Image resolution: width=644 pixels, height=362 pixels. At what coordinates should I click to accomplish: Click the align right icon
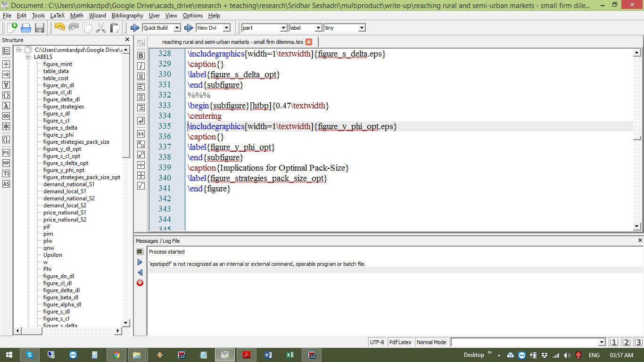[x=140, y=107]
